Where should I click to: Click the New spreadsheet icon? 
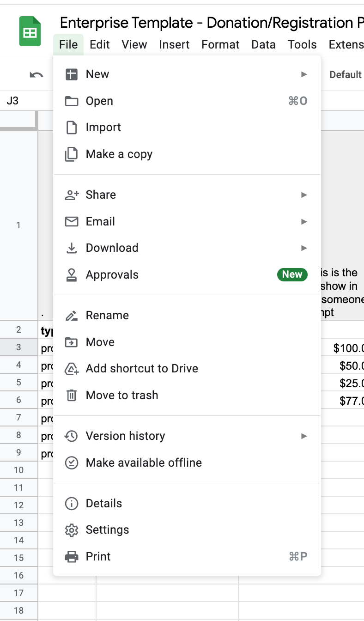pos(72,74)
